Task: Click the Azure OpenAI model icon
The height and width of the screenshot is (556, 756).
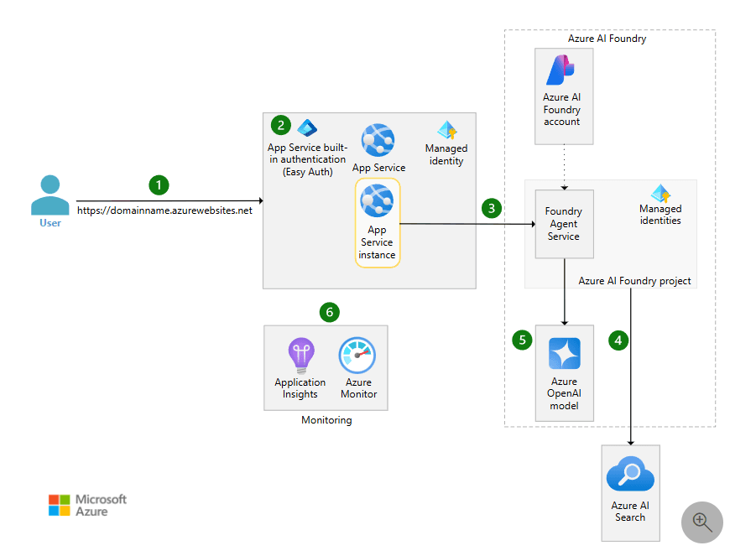Action: coord(564,353)
